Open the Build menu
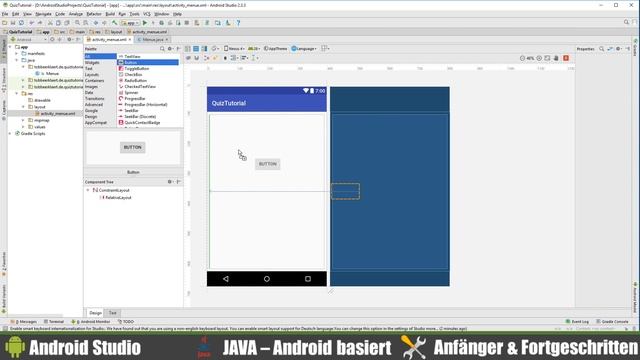The width and height of the screenshot is (640, 360). click(110, 14)
